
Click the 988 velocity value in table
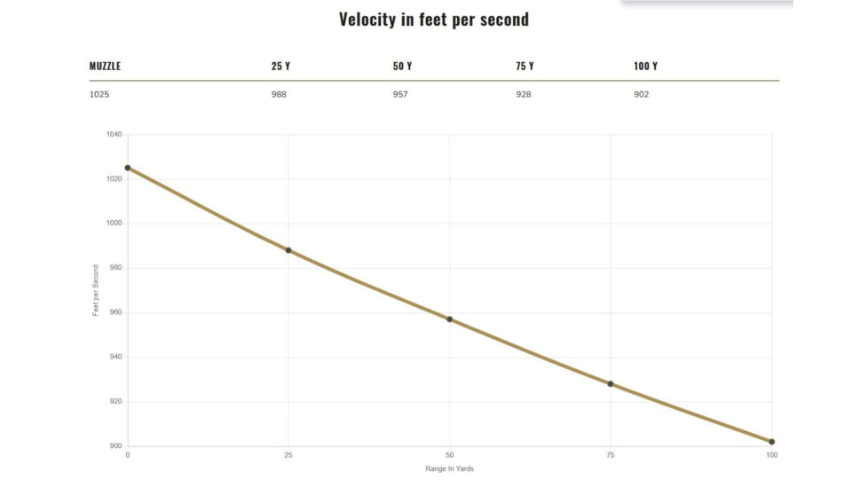[279, 94]
